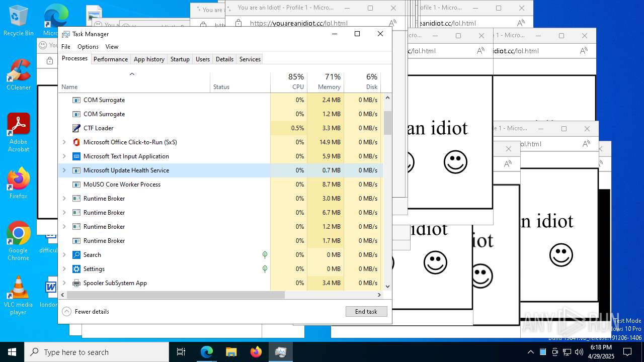Sort processes by the Memory column header
The width and height of the screenshot is (644, 362).
[x=326, y=82]
